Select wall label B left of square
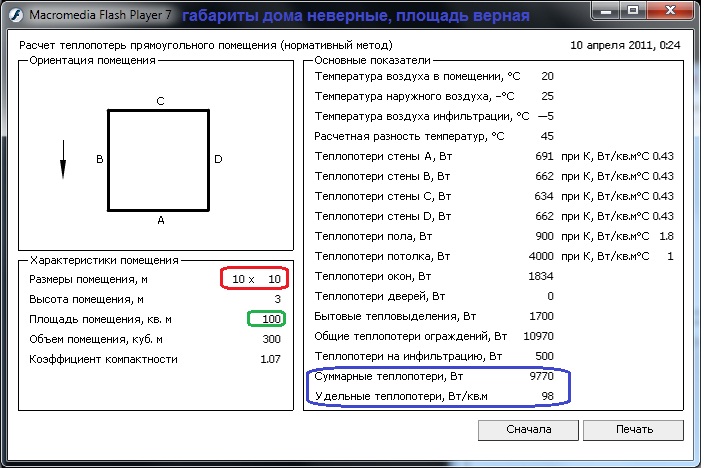The image size is (704, 469). (x=99, y=159)
